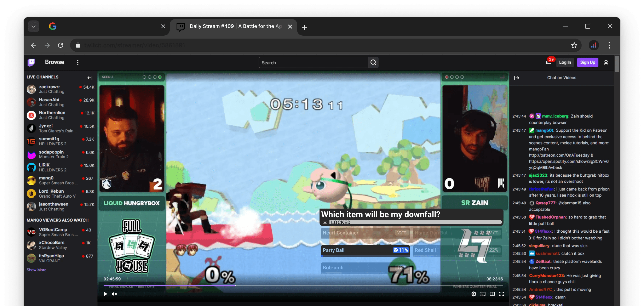Click Show More recommended channels

coord(36,270)
